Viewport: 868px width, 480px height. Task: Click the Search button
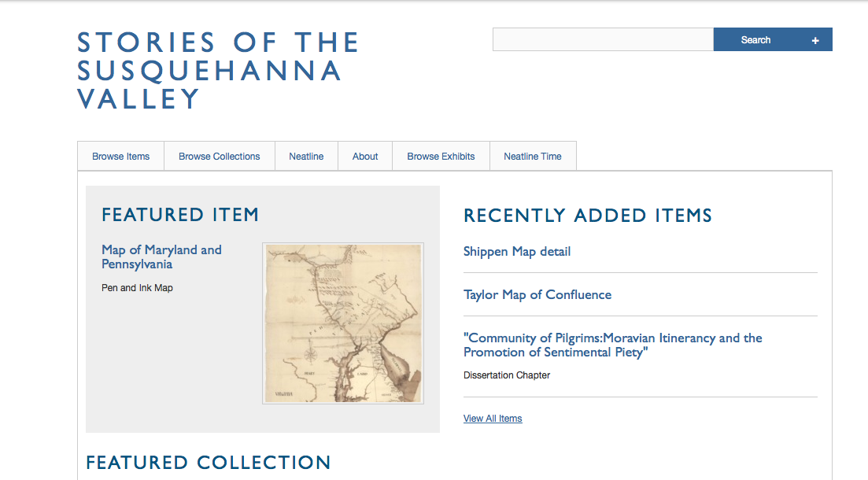755,40
